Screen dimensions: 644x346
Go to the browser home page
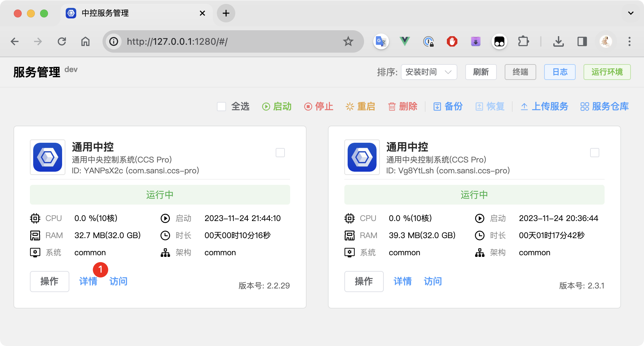coord(85,41)
